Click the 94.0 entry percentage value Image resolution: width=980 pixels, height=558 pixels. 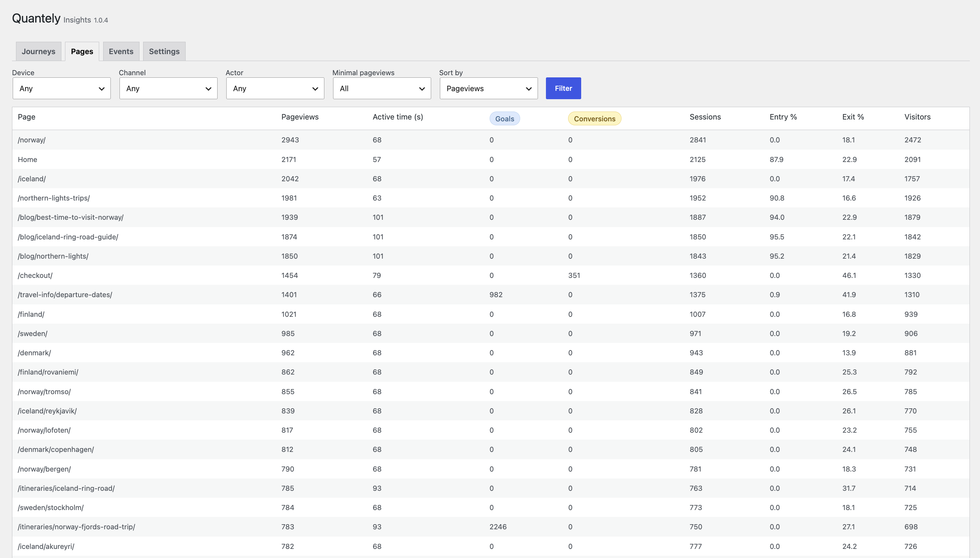777,217
